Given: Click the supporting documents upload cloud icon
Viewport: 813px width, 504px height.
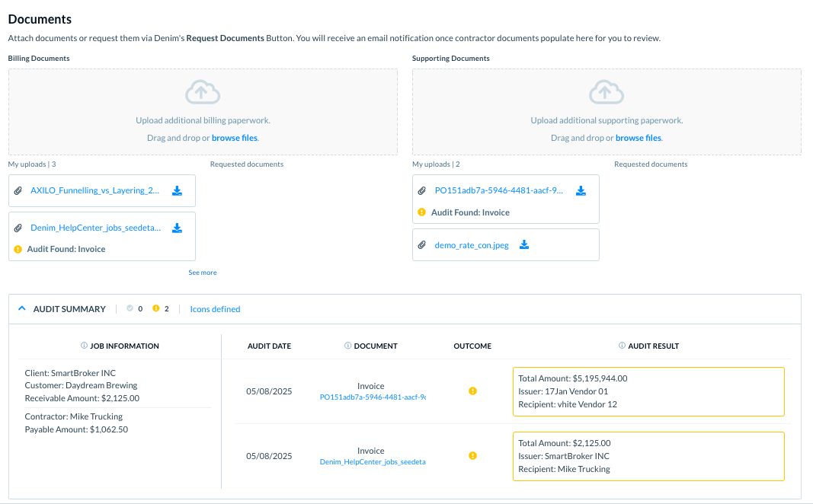Looking at the screenshot, I should pos(607,93).
